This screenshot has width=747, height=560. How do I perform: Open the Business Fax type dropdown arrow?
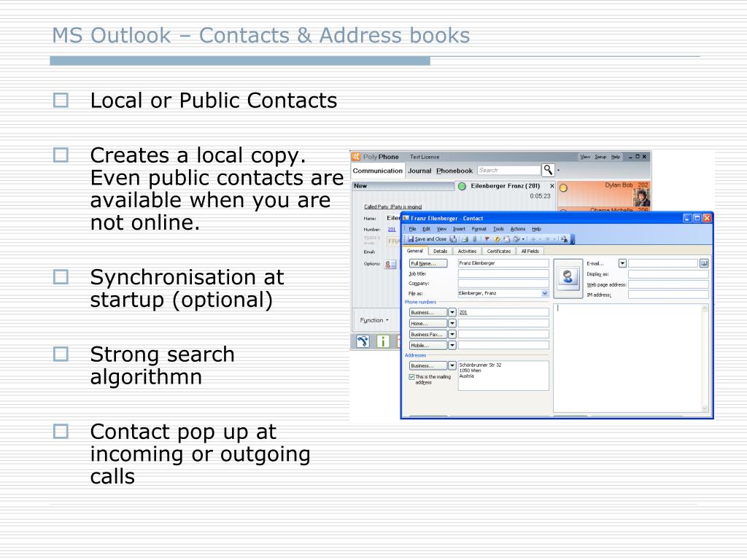452,334
